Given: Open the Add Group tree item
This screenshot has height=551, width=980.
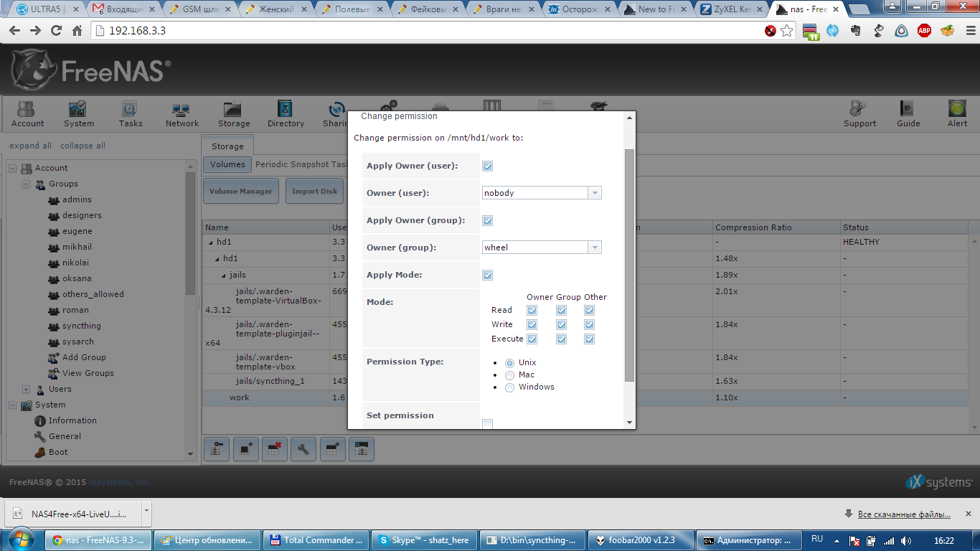Looking at the screenshot, I should 84,357.
